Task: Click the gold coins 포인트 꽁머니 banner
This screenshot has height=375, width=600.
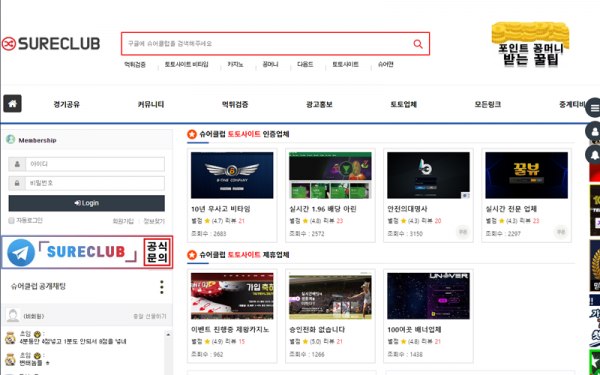Action: click(x=530, y=45)
